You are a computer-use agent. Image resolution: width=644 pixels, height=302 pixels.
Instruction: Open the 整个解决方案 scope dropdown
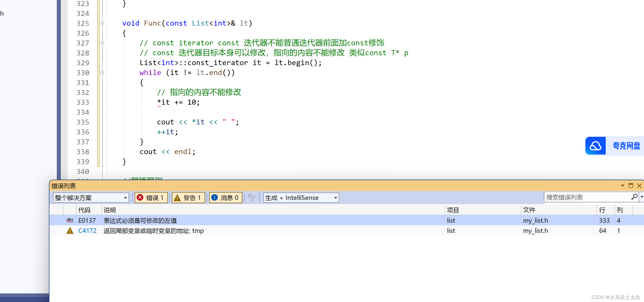(x=91, y=198)
